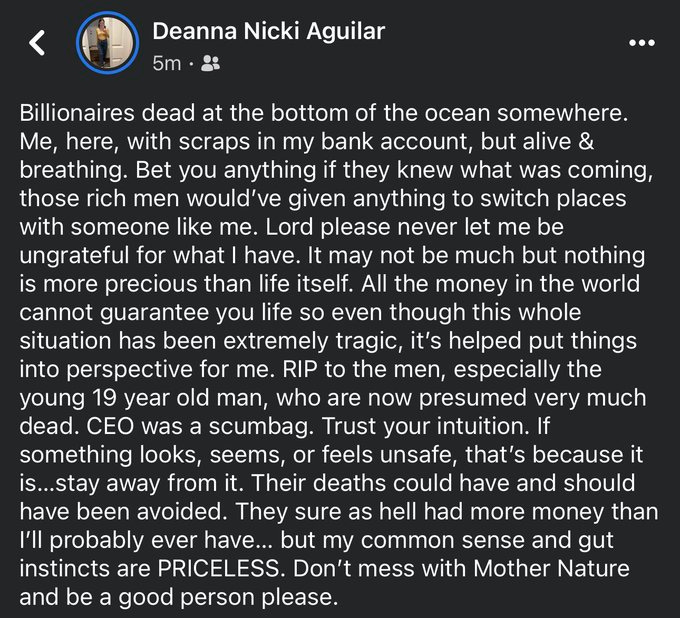Image resolution: width=680 pixels, height=618 pixels.
Task: Click the friends audience icon beside timestamp
Action: pyautogui.click(x=210, y=63)
